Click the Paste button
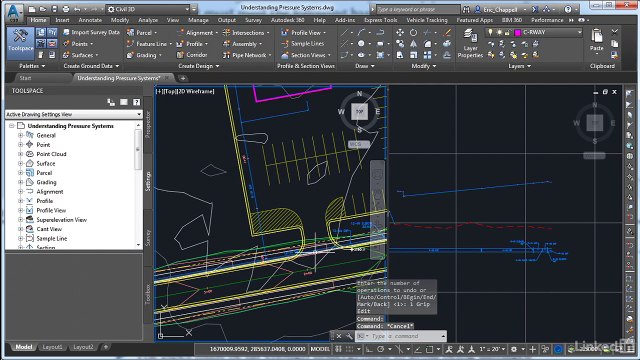The image size is (640, 360). pos(597,40)
